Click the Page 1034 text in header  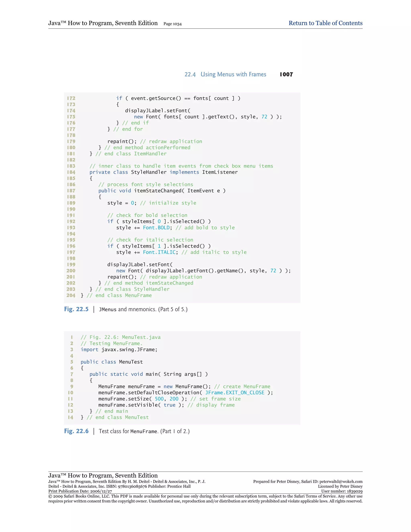click(172, 24)
